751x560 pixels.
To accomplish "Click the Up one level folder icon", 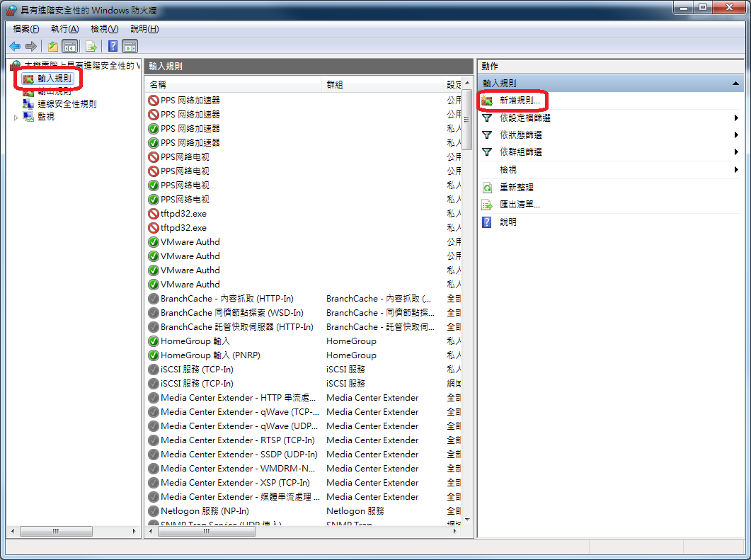I will 53,47.
